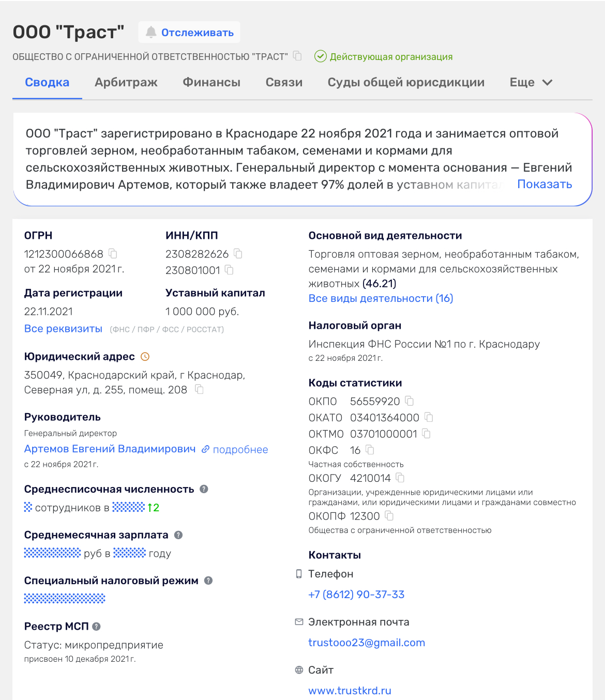This screenshot has height=700, width=605.
Task: Open help tooltip for Реестр МСП
Action: tap(96, 627)
